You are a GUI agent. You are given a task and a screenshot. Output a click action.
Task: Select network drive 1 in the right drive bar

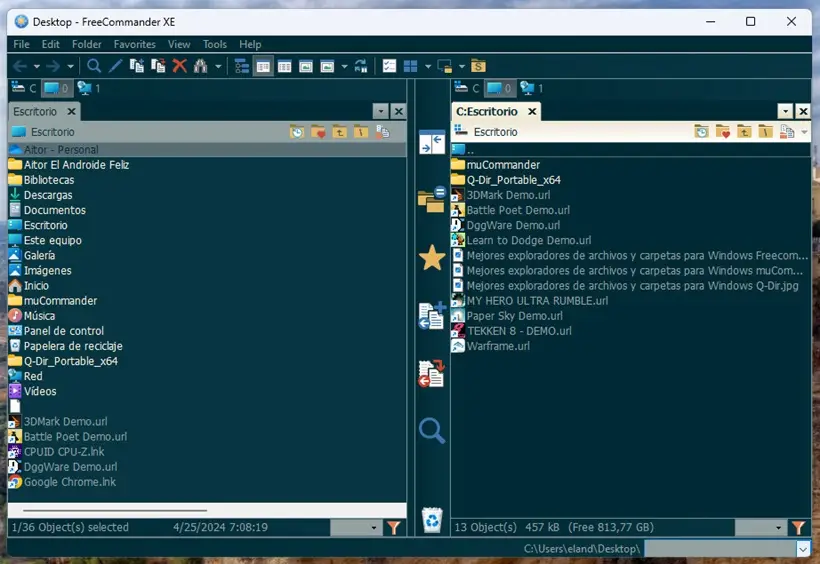(531, 88)
